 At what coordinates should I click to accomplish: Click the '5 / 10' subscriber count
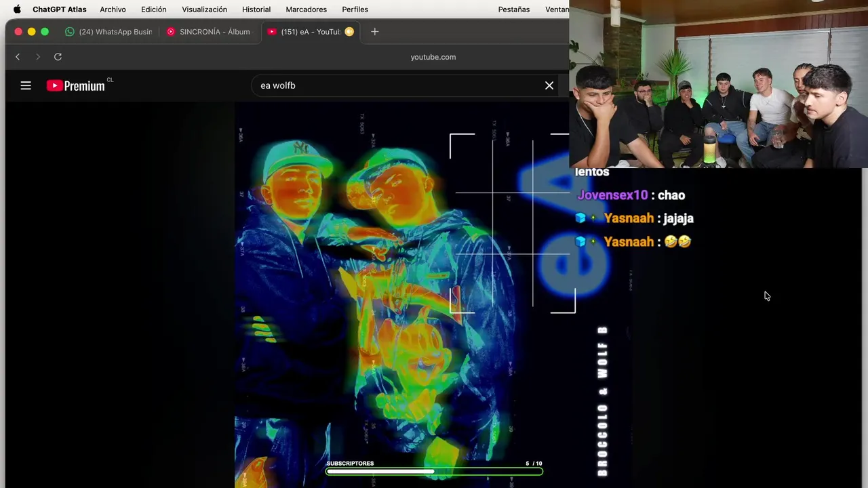click(x=534, y=464)
